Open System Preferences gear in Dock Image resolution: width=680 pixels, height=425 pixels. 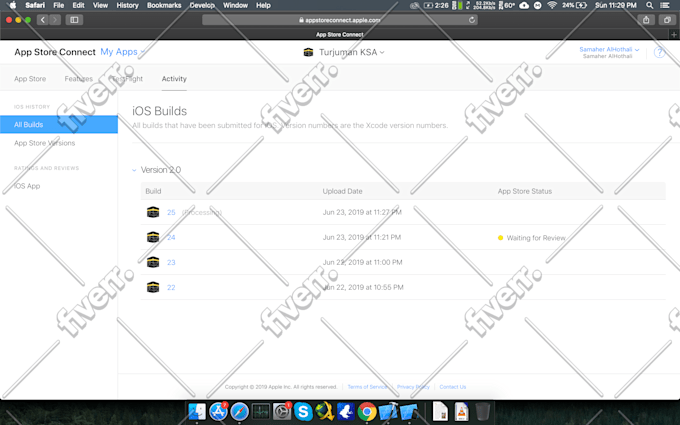coord(282,411)
